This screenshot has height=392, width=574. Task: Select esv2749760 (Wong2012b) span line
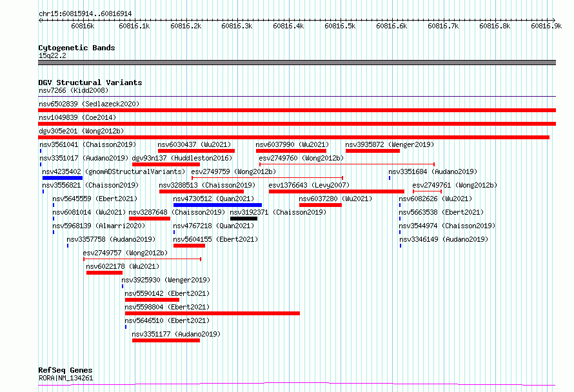(x=347, y=164)
